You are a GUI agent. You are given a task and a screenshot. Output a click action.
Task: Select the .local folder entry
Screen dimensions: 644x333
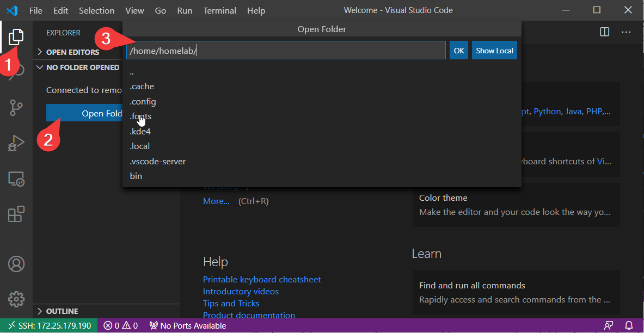click(x=322, y=146)
